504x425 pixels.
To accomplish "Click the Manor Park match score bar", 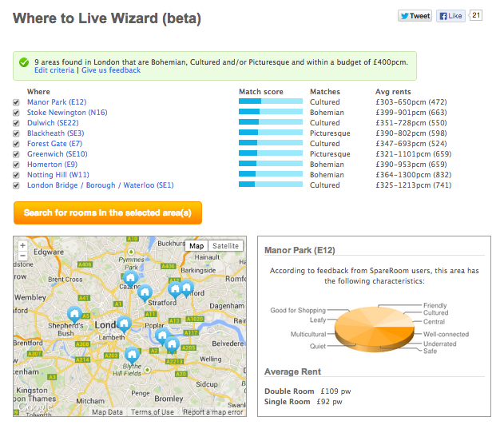I will pyautogui.click(x=271, y=101).
